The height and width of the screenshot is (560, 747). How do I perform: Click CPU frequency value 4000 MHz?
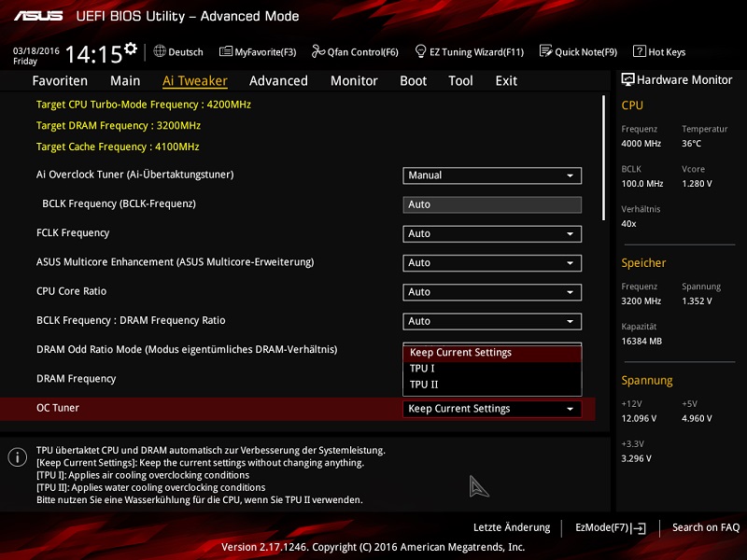641,144
